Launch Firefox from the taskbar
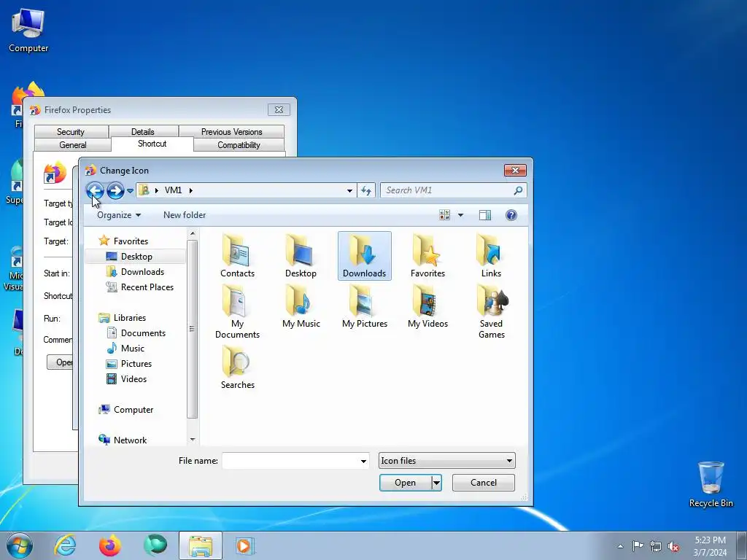 coord(110,545)
